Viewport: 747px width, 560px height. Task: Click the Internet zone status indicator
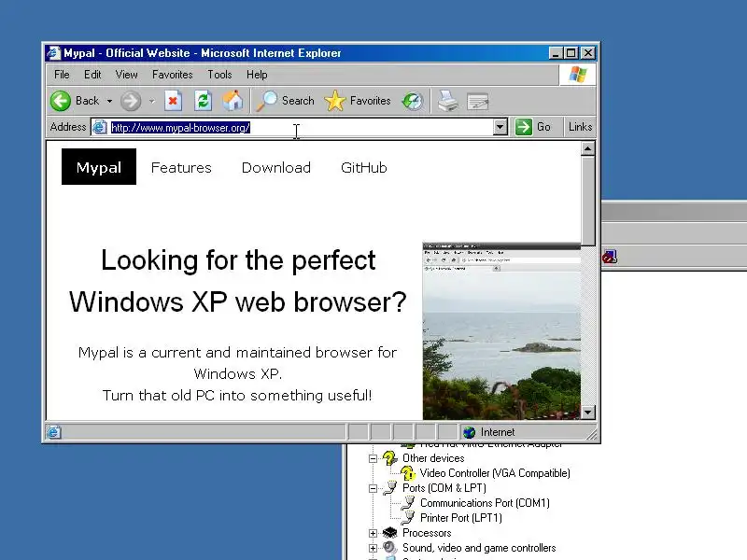pos(488,432)
